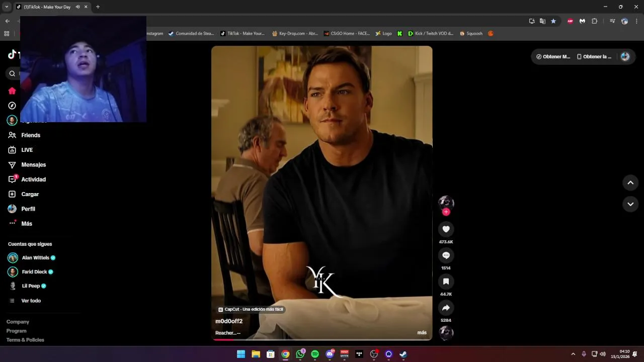The width and height of the screenshot is (644, 362).
Task: Expand the Program footer section
Action: 16,331
